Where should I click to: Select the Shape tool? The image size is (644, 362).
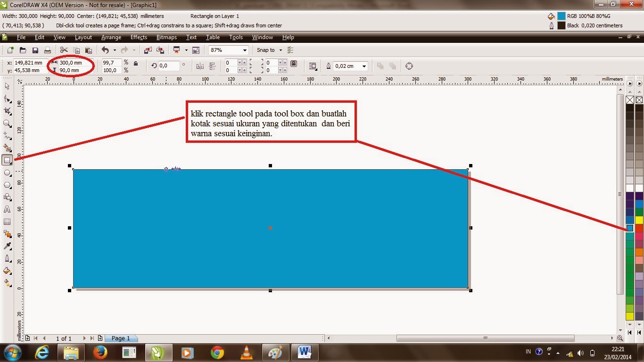click(x=7, y=98)
